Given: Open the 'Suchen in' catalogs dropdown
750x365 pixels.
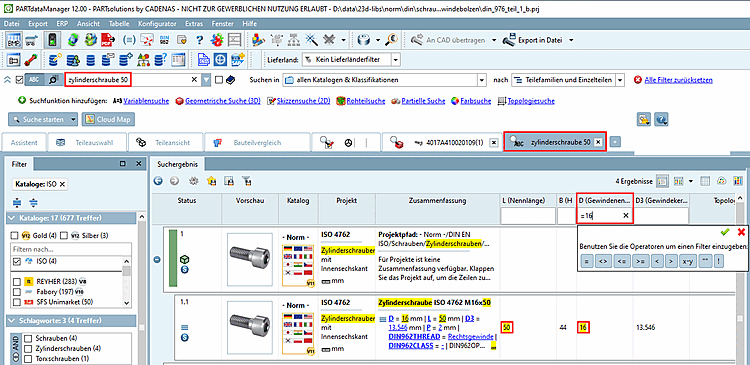Looking at the screenshot, I should [482, 80].
